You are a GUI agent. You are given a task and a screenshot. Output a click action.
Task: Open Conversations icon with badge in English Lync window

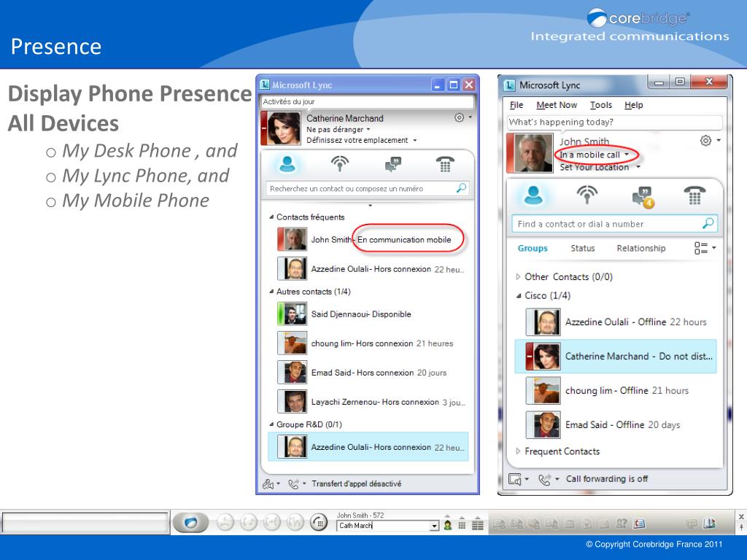(x=643, y=197)
